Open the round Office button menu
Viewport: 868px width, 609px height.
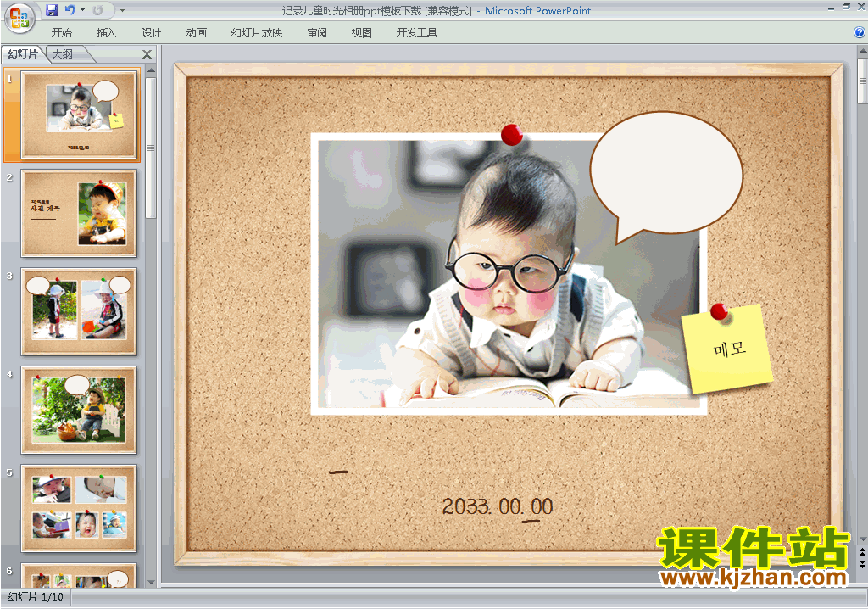click(x=19, y=18)
